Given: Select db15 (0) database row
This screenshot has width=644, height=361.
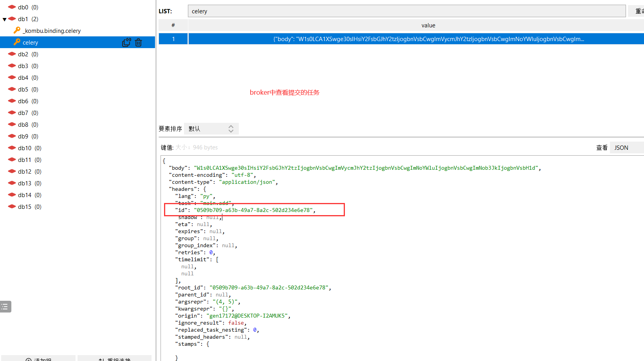Looking at the screenshot, I should pos(78,207).
